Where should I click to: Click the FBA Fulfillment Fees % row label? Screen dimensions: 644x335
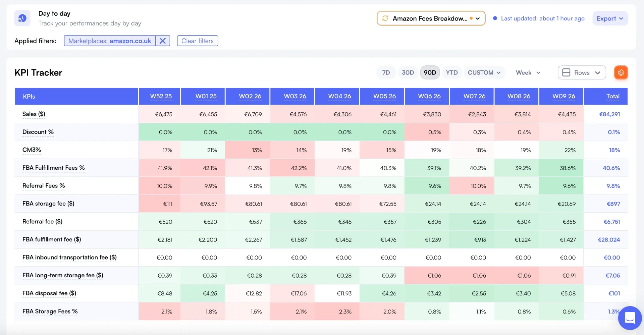[54, 168]
